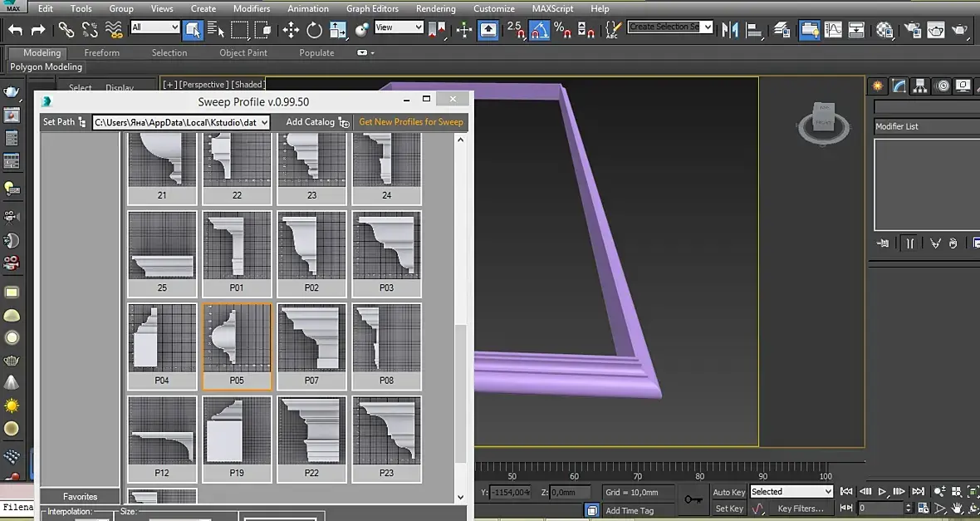Viewport: 980px width, 521px height.
Task: Click the Add Catalog button
Action: [x=317, y=122]
